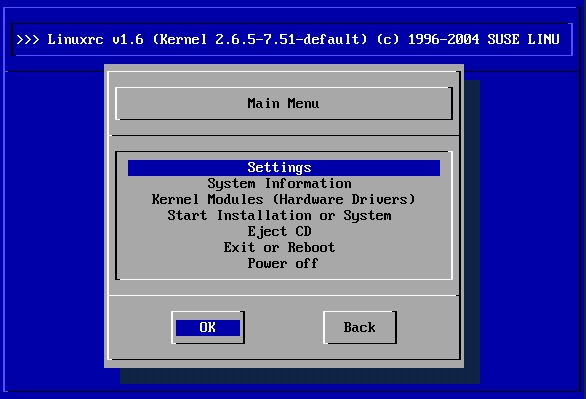Viewport: 586px width, 399px height.
Task: Click the Main Menu title box
Action: tap(284, 103)
